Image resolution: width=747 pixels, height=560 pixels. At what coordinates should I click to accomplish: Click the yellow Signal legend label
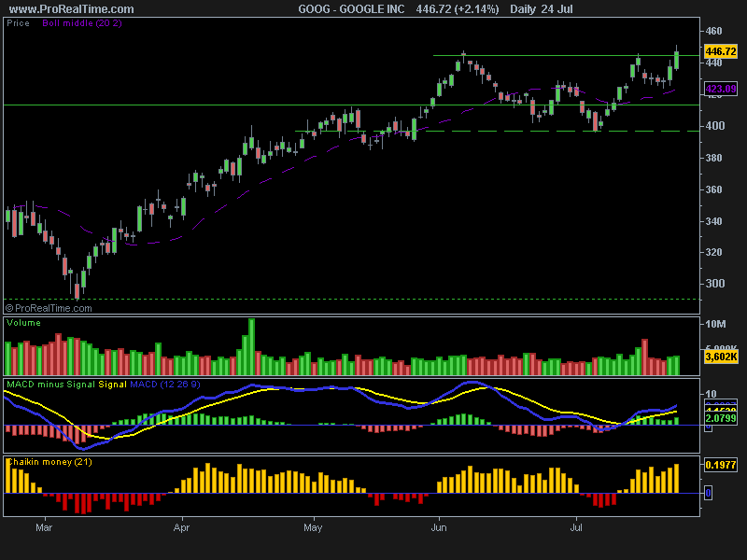(x=112, y=385)
